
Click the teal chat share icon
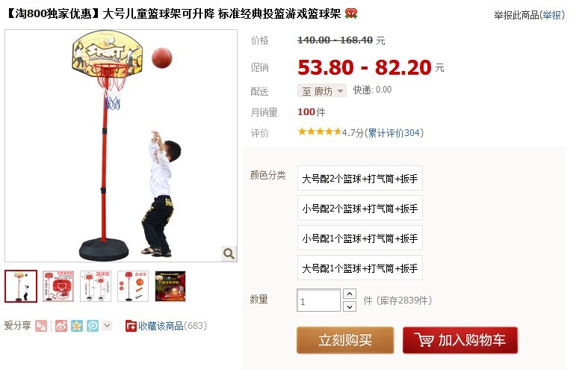pyautogui.click(x=93, y=326)
